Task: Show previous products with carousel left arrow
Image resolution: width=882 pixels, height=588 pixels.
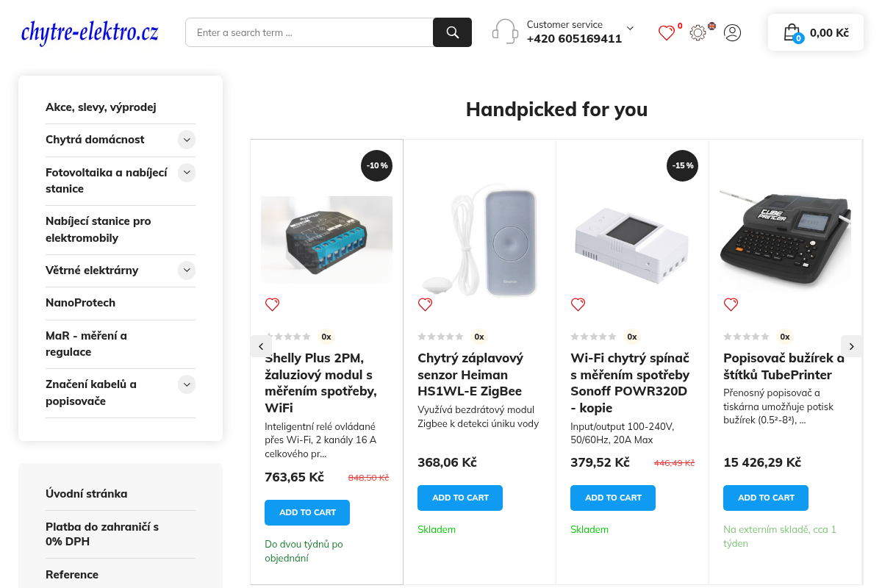Action: pos(261,346)
